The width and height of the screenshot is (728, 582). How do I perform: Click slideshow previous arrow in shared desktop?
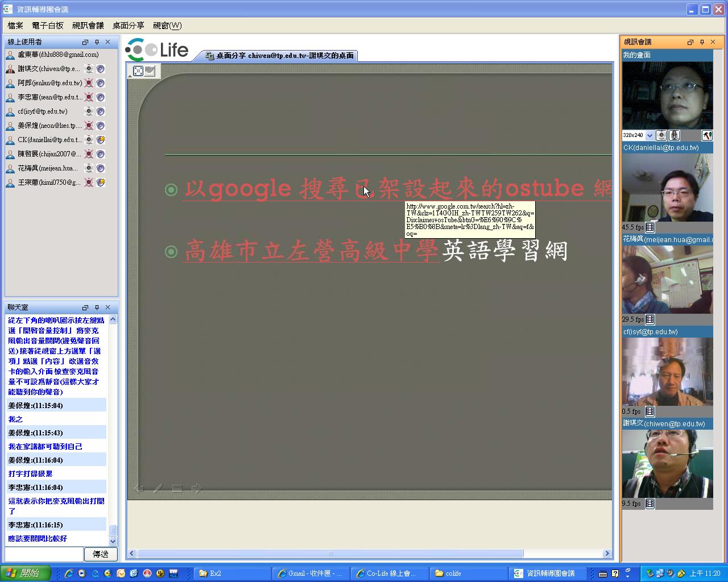[139, 488]
